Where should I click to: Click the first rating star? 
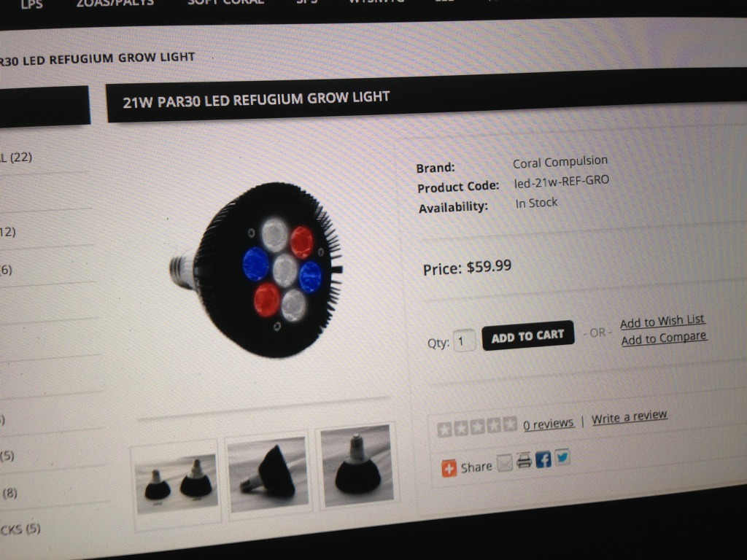click(444, 429)
